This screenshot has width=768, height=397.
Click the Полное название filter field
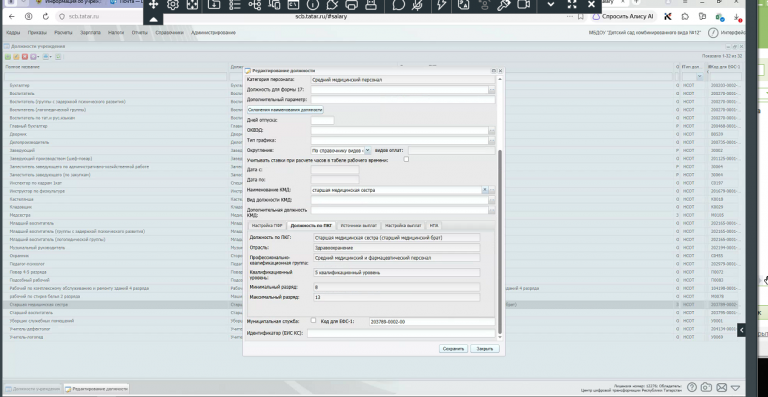tap(116, 76)
